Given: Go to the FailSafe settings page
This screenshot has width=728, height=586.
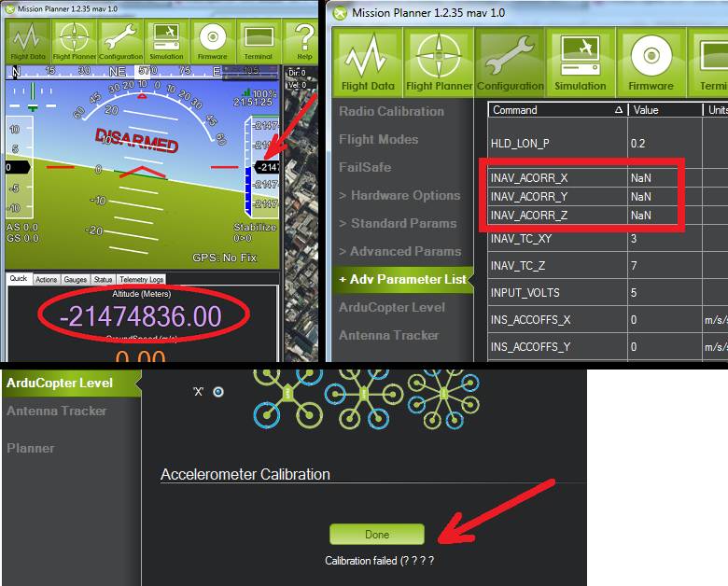Looking at the screenshot, I should pyautogui.click(x=365, y=167).
